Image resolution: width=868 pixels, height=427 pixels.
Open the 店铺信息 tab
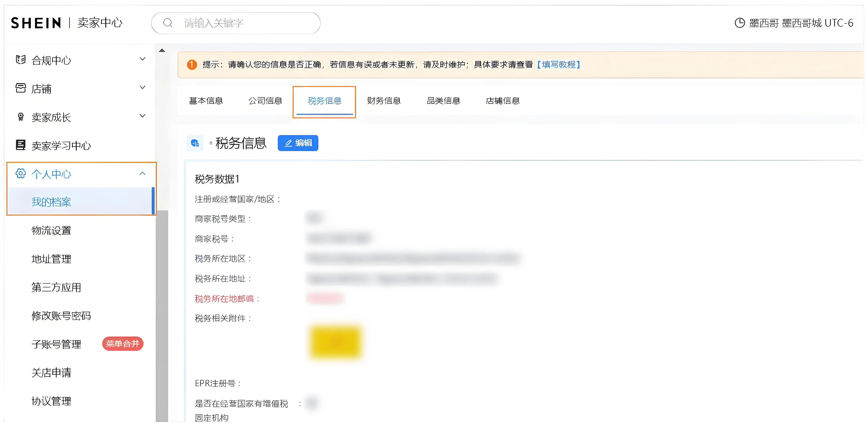(x=503, y=101)
